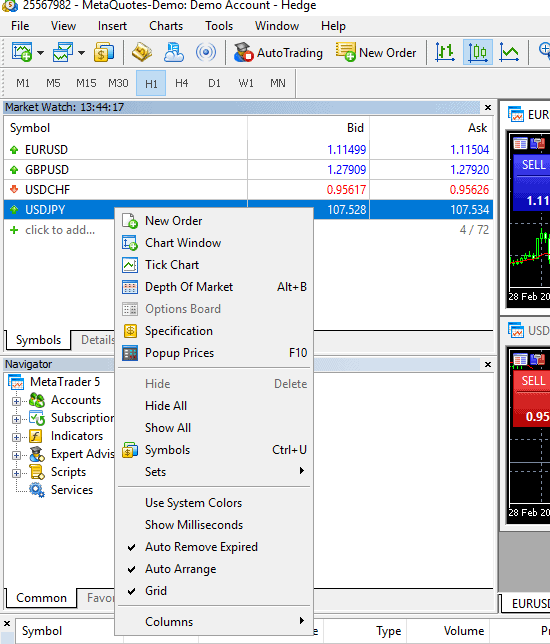The width and height of the screenshot is (550, 644).
Task: Choose Hide All from context menu
Action: tap(214, 406)
